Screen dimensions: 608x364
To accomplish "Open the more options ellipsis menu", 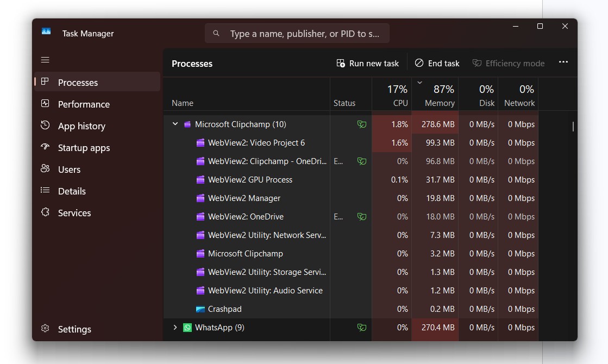I will pos(563,62).
